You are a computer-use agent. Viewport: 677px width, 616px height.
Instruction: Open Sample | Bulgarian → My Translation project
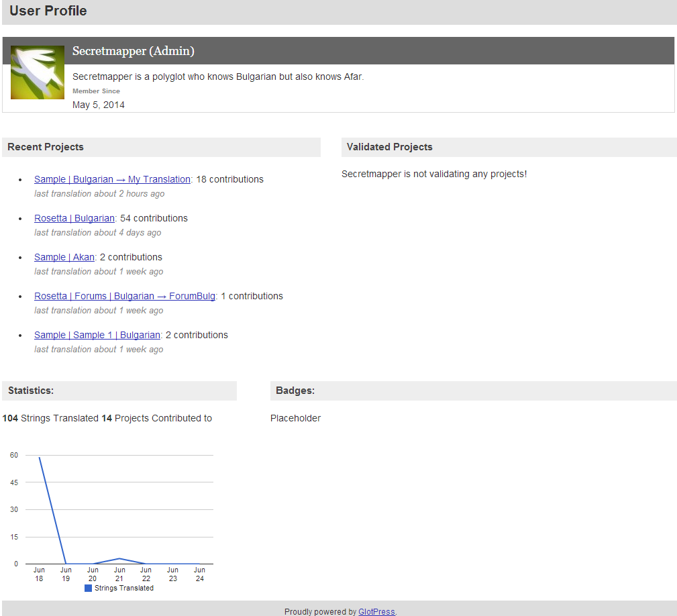[112, 179]
